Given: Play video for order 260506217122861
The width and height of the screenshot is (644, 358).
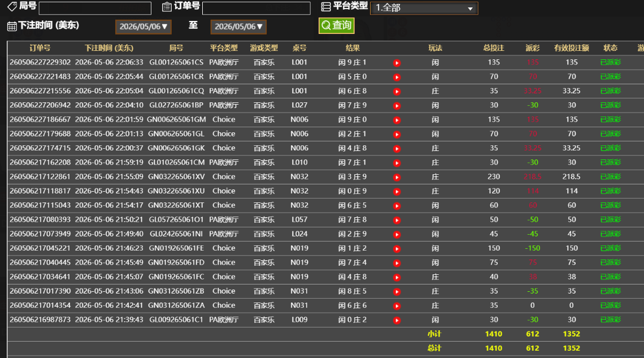Looking at the screenshot, I should tap(397, 178).
